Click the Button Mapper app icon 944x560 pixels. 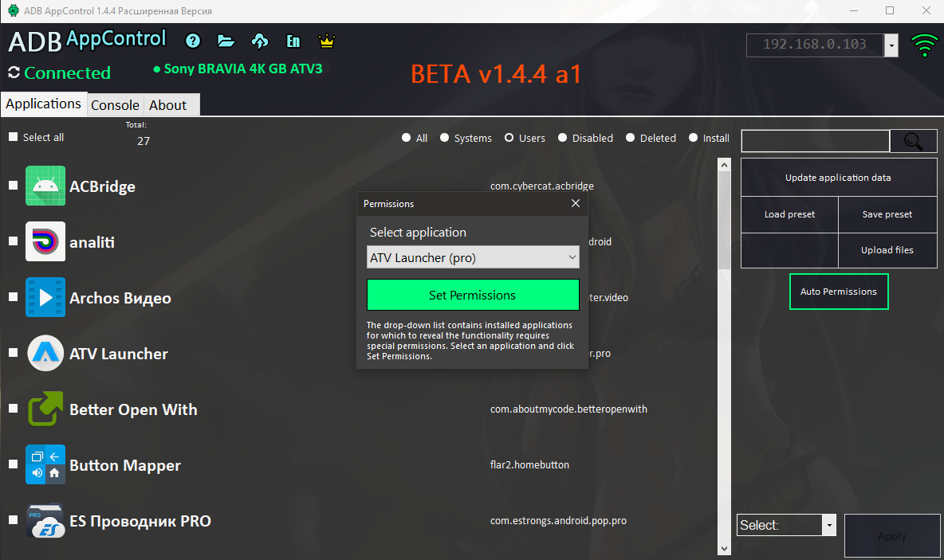click(45, 464)
